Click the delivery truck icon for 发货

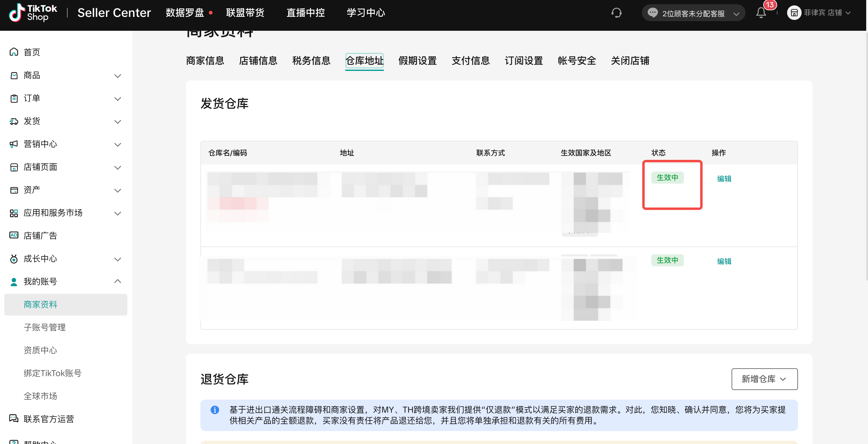pyautogui.click(x=14, y=121)
